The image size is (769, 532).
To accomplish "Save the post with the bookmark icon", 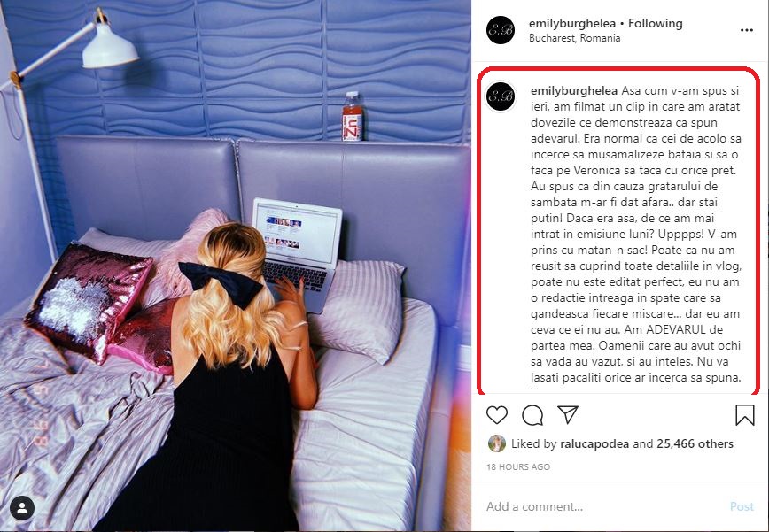I will tap(744, 415).
